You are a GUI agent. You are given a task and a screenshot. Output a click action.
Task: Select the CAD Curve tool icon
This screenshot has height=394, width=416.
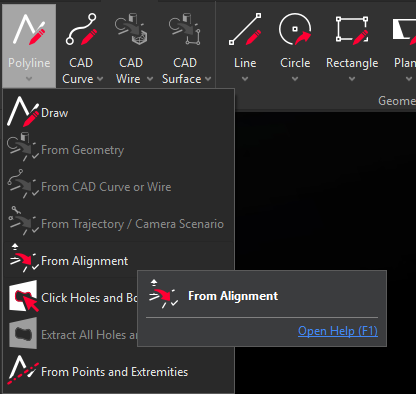point(82,29)
